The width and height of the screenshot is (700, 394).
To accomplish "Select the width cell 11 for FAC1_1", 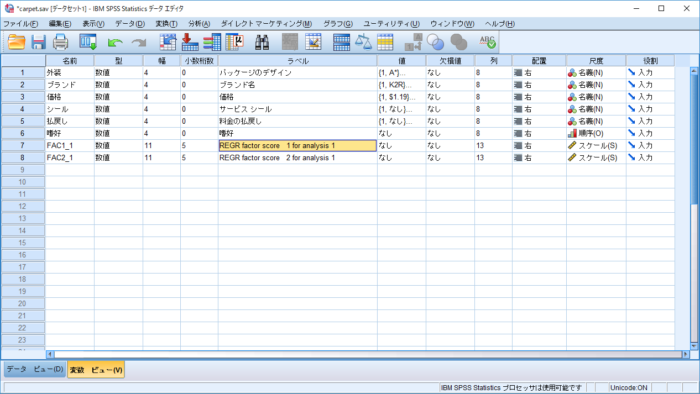I will pos(162,145).
